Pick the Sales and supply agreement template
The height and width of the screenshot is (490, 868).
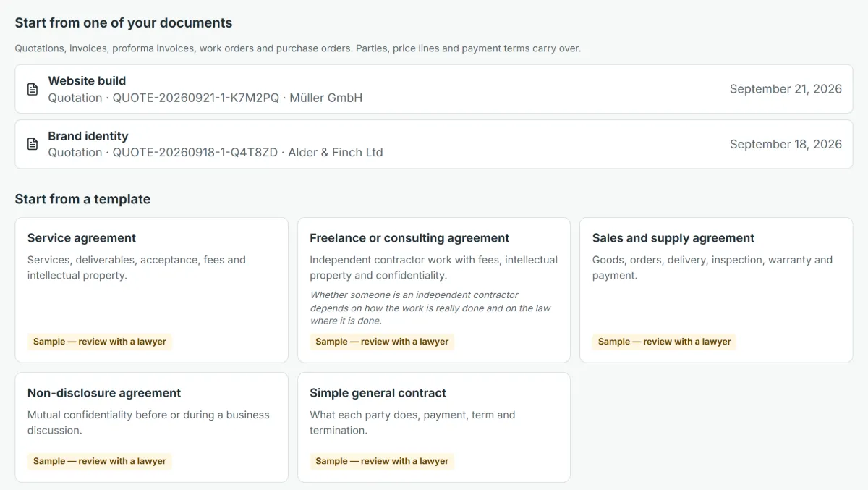pos(716,290)
